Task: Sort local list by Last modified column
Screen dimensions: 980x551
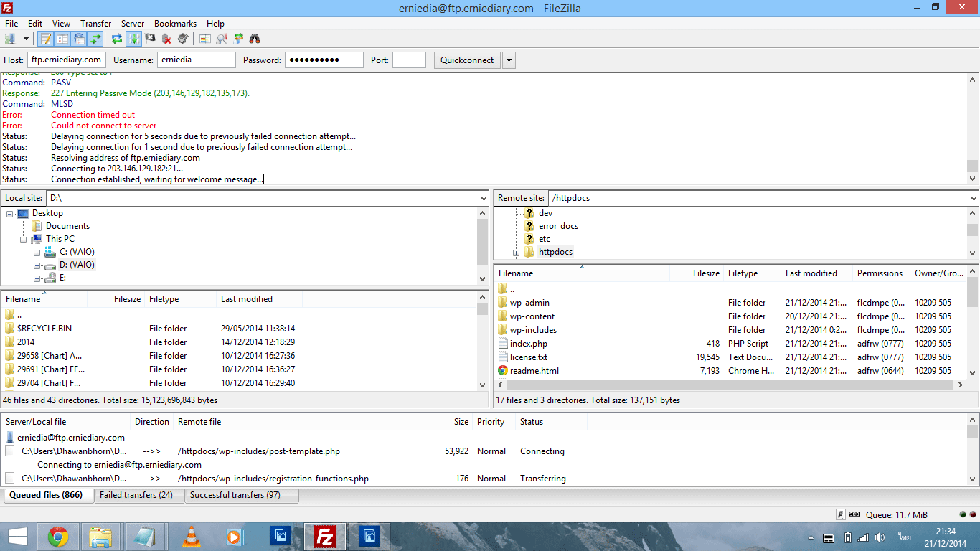Action: click(x=259, y=299)
